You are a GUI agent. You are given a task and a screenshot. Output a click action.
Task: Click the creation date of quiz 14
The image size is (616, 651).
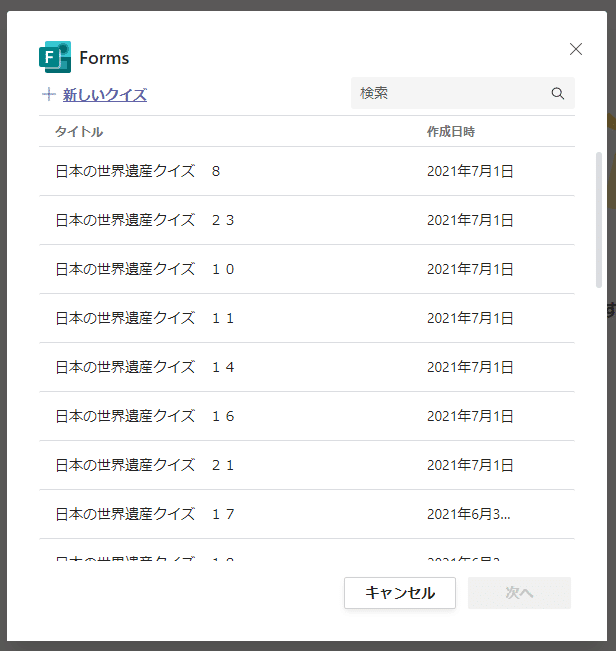(x=470, y=367)
